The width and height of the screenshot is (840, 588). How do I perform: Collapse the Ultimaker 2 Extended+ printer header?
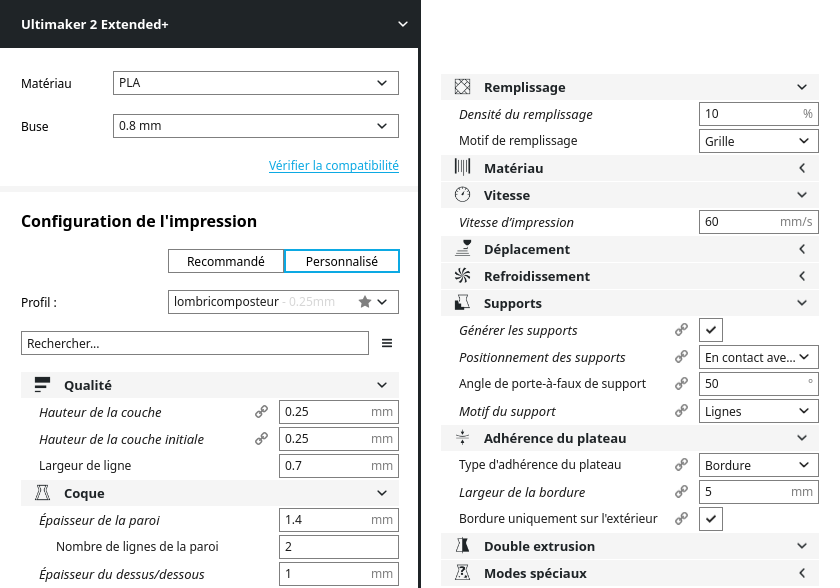(402, 24)
